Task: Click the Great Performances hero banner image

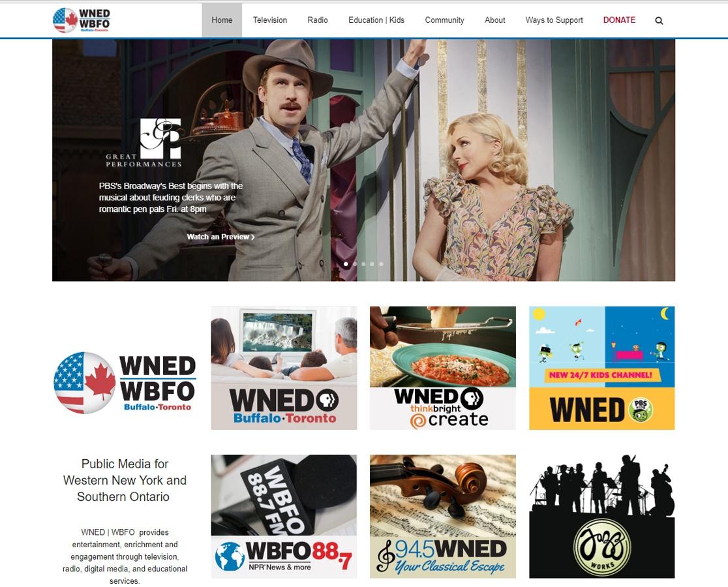Action: point(363,160)
